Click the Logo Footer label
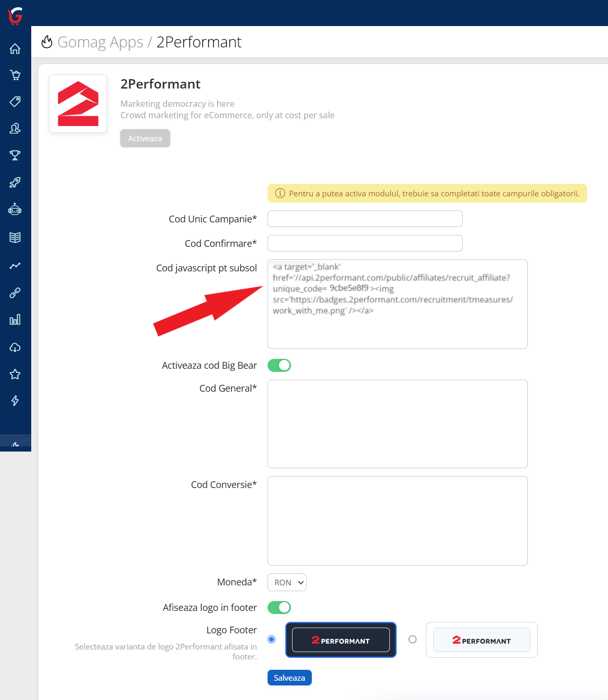 [x=232, y=630]
